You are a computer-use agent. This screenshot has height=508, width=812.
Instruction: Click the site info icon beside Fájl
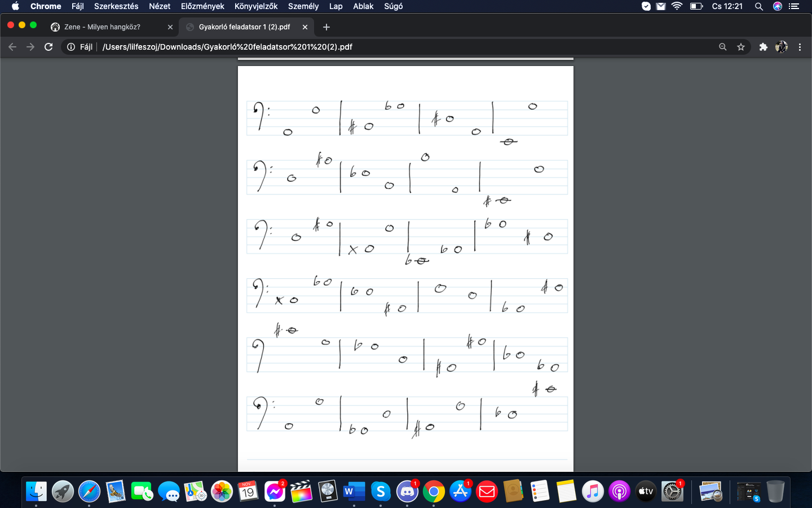click(71, 47)
